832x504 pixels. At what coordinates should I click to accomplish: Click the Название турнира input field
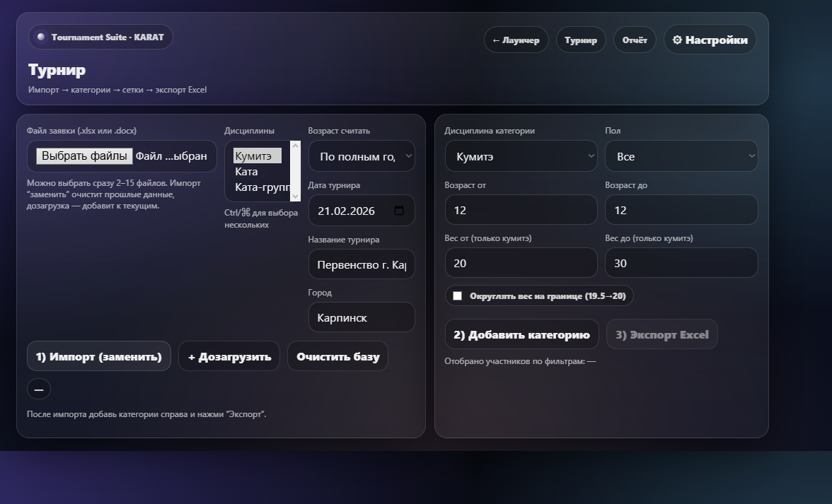(x=362, y=265)
